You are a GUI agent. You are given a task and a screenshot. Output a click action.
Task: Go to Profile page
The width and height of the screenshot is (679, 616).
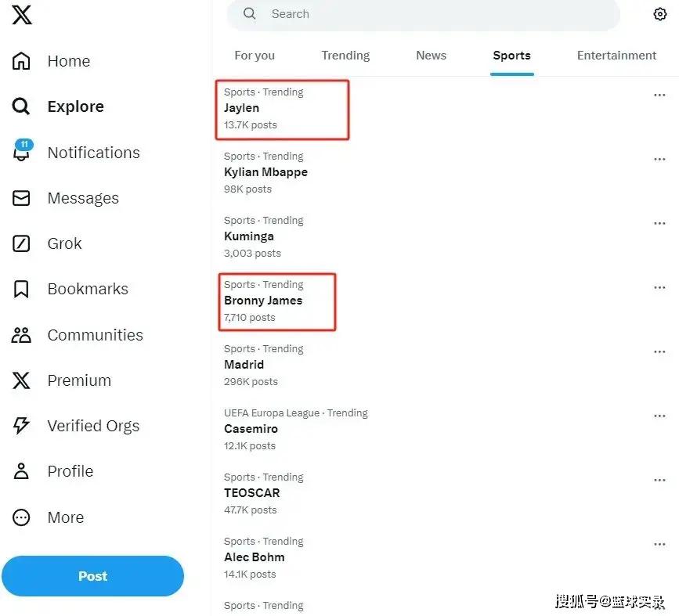70,471
